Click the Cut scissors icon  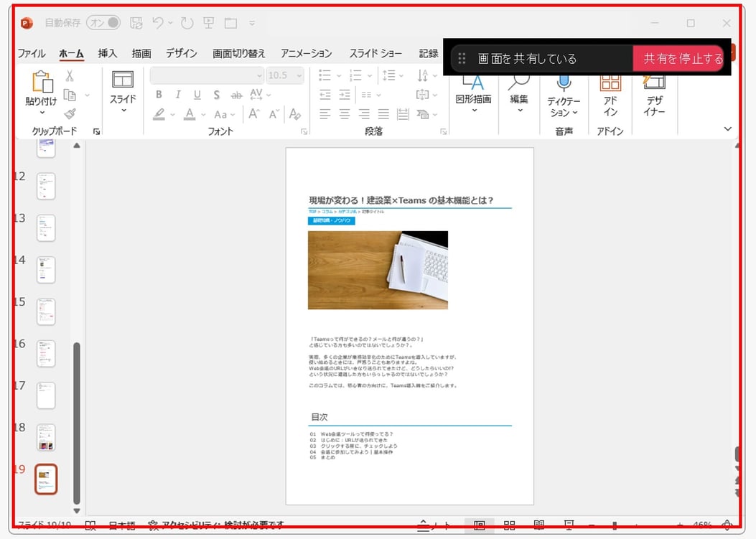point(70,75)
